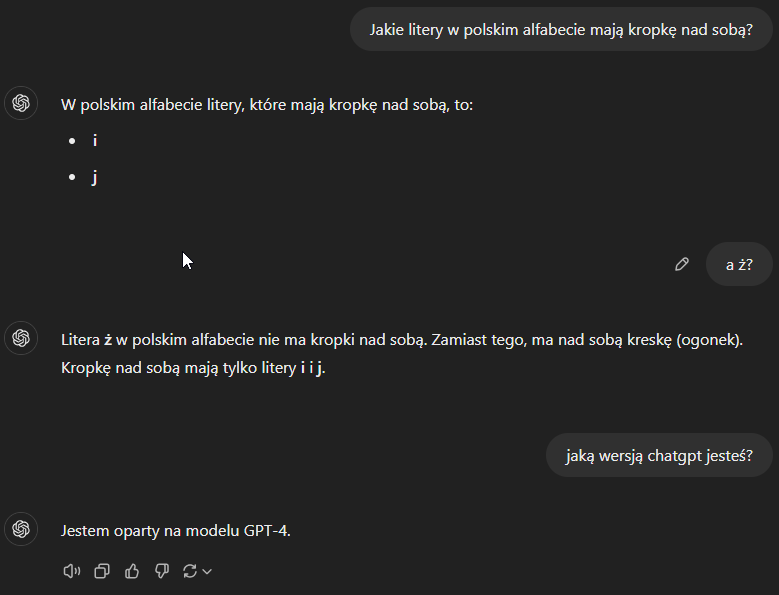Expand the model chevron beside regenerate icon
Viewport: 779px width, 595px height.
coord(207,572)
